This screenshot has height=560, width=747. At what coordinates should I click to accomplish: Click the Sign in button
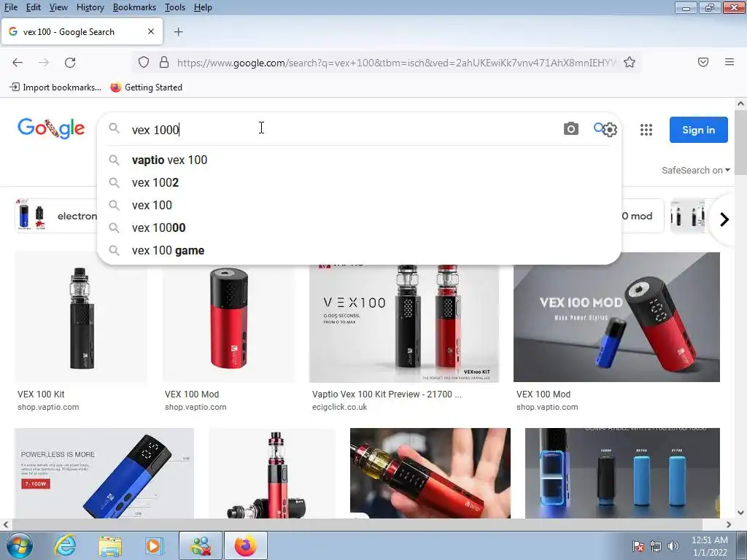698,130
